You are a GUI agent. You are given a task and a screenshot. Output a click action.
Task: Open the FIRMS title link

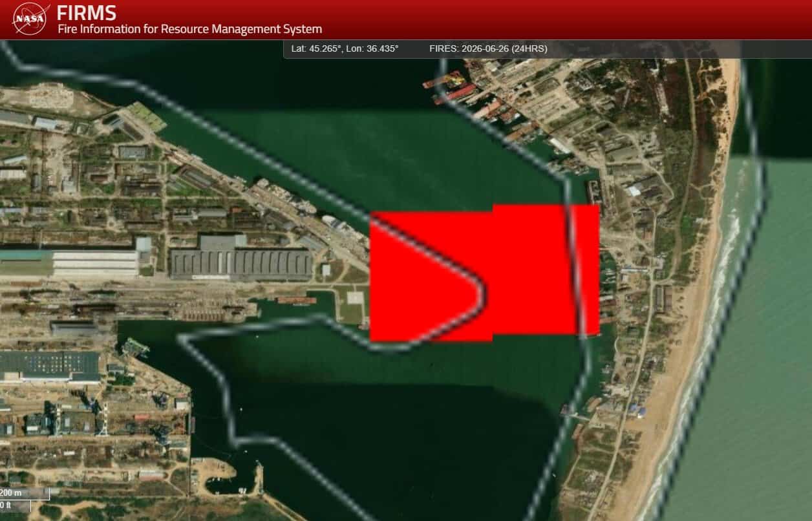coord(87,12)
